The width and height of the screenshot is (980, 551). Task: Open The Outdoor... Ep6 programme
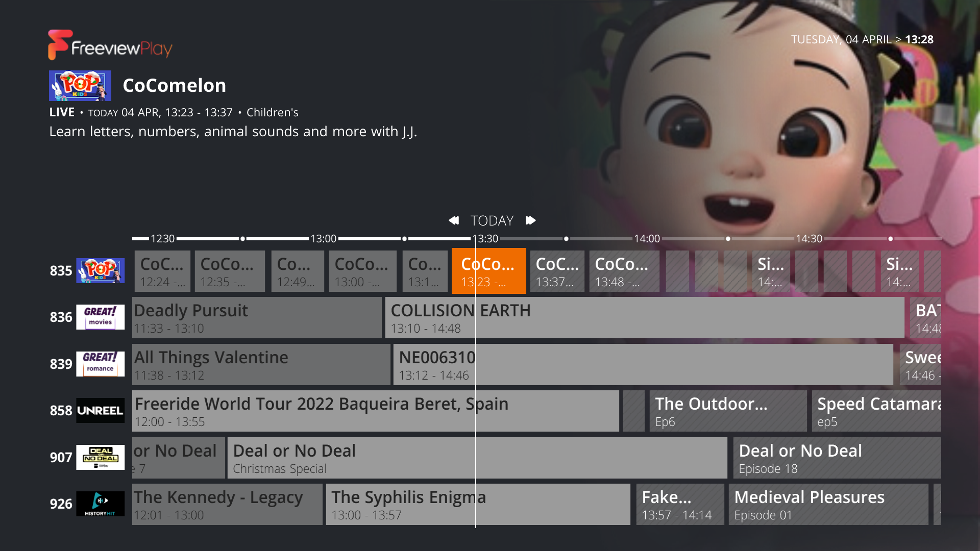click(728, 411)
